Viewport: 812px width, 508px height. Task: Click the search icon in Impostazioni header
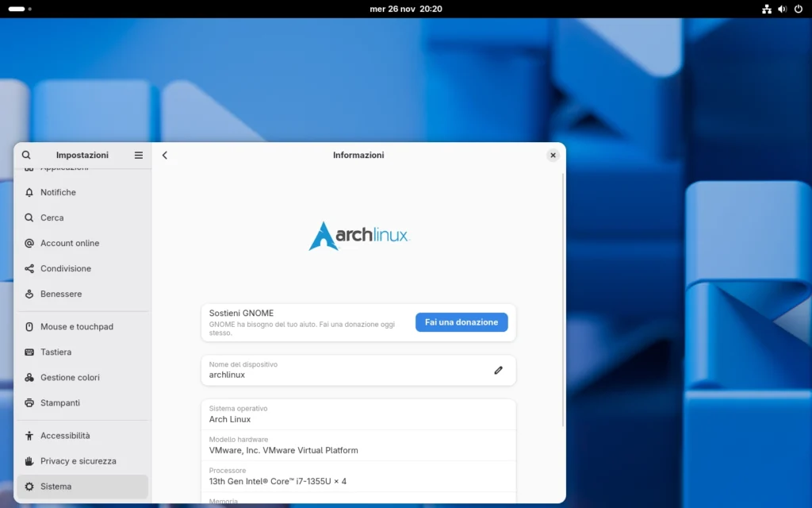pyautogui.click(x=26, y=156)
